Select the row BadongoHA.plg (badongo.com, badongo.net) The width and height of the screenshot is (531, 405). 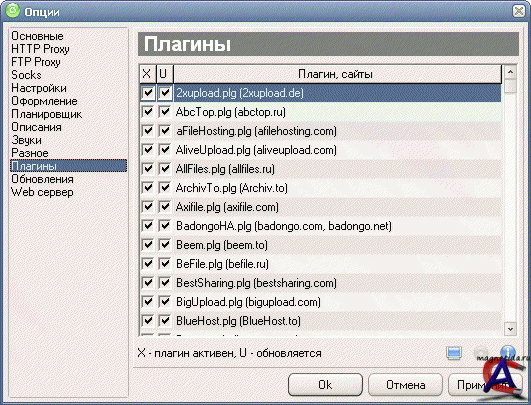click(320, 226)
